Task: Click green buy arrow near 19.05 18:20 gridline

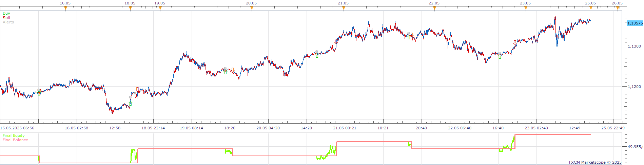Action: pyautogui.click(x=226, y=72)
